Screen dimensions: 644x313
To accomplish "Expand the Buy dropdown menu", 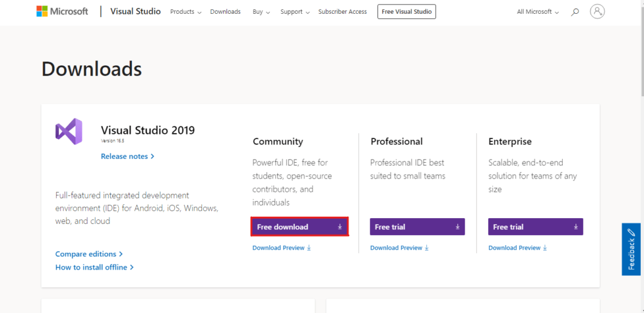I will [261, 11].
